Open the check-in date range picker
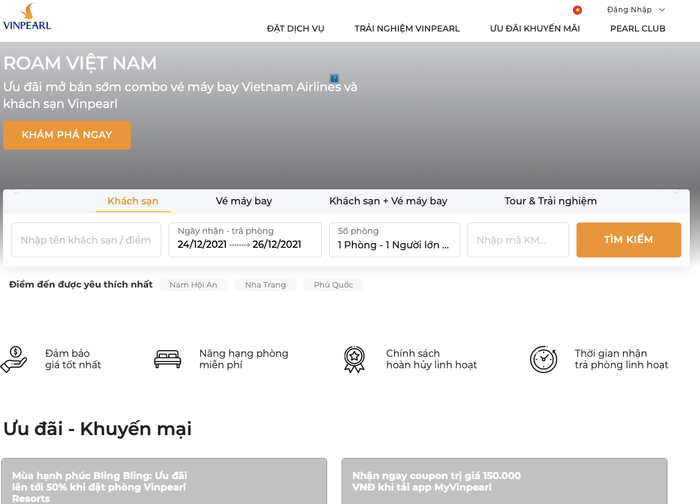700x504 pixels. coord(245,240)
